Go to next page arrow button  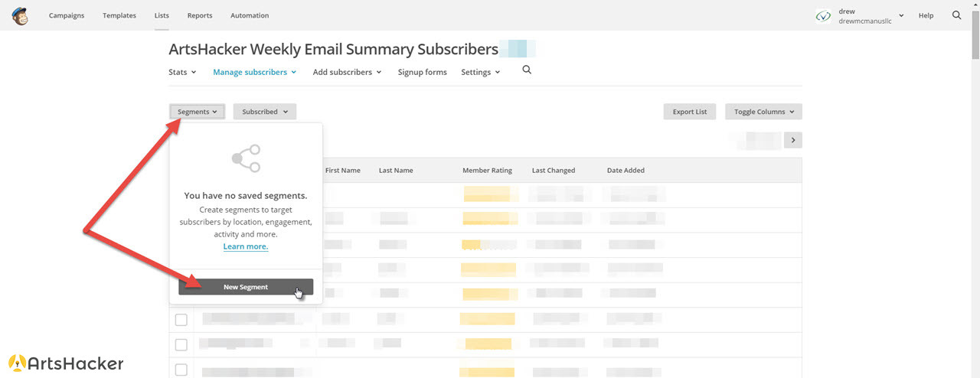click(x=793, y=140)
